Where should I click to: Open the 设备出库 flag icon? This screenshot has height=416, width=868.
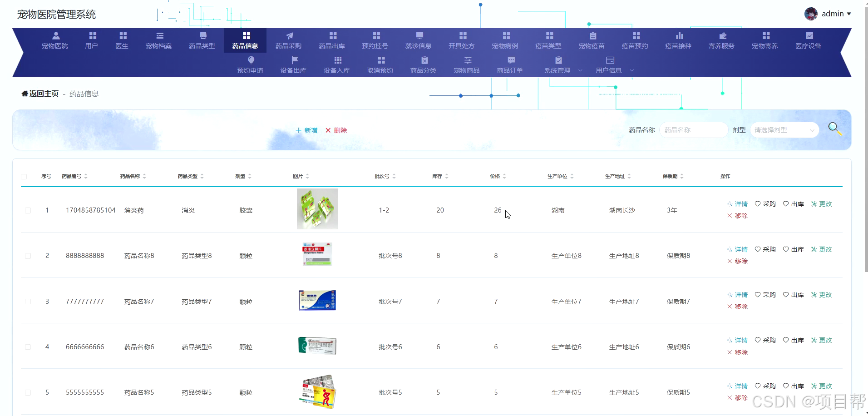click(x=294, y=60)
